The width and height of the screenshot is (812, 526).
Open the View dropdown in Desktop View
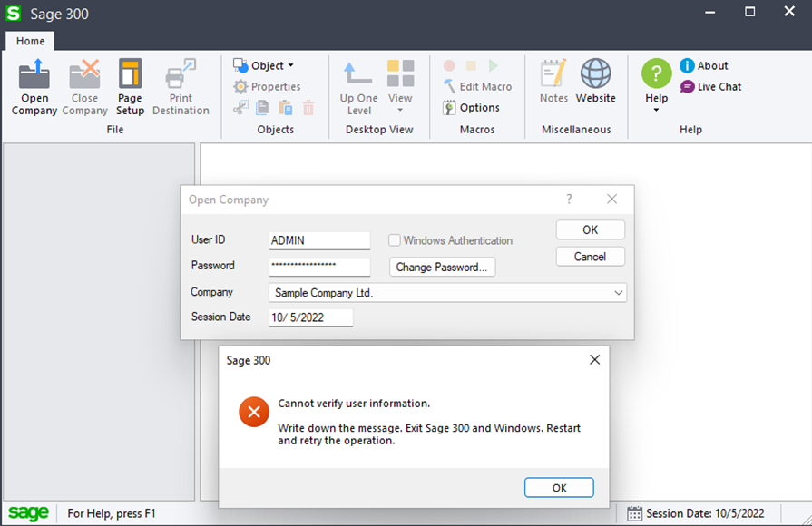[400, 110]
